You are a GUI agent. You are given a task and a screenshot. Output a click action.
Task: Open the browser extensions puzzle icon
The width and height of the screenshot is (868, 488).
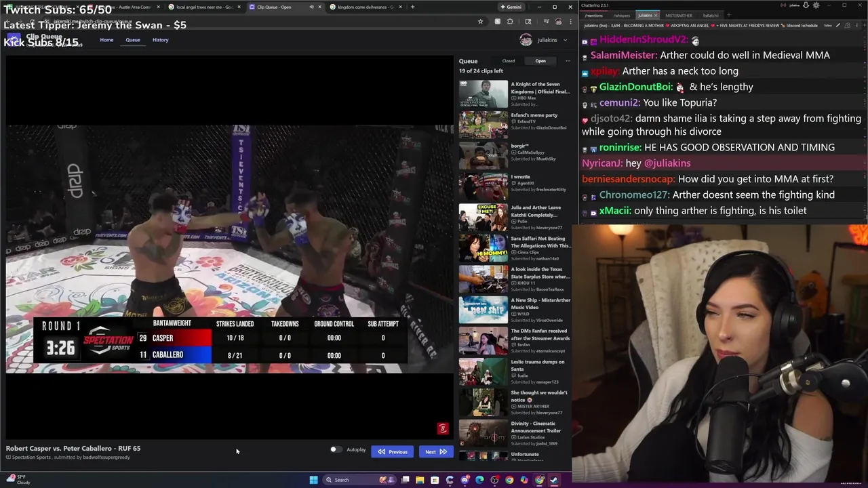click(x=510, y=21)
